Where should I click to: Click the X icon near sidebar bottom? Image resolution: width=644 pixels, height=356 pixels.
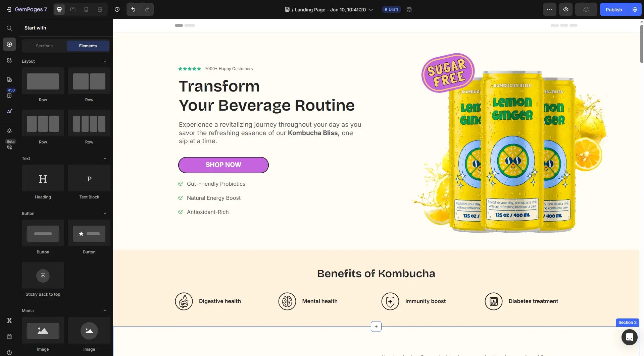(x=9, y=320)
